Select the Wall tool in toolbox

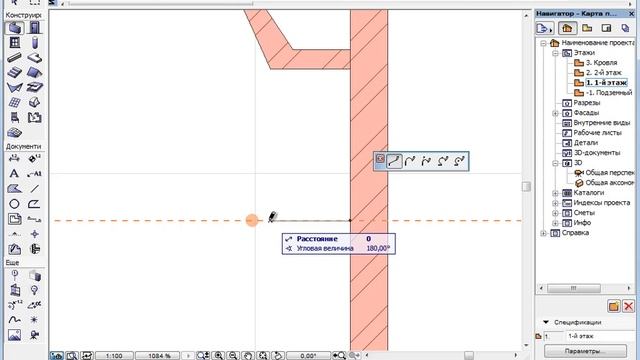pyautogui.click(x=15, y=28)
